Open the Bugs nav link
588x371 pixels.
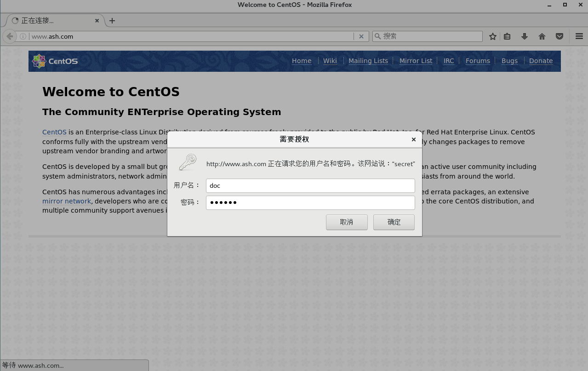pyautogui.click(x=509, y=61)
